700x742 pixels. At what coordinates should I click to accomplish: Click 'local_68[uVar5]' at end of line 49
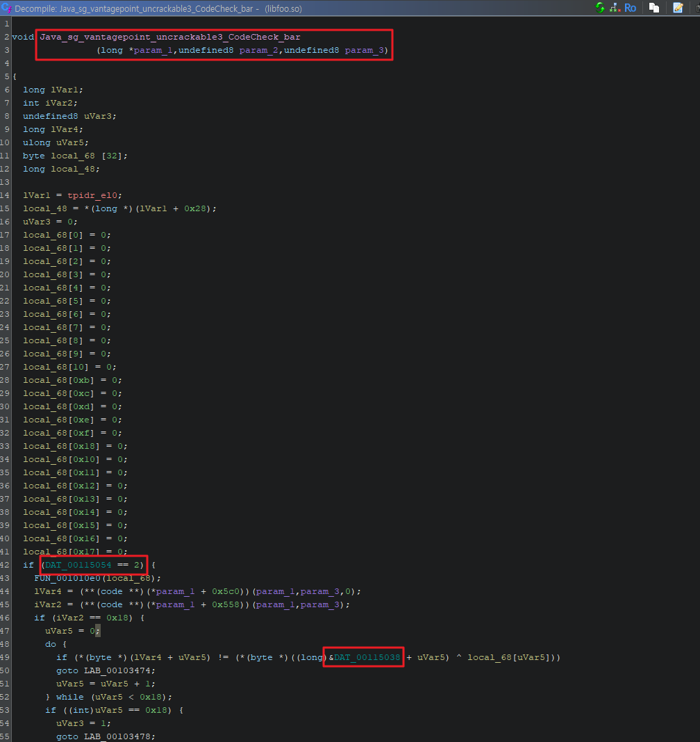(509, 658)
